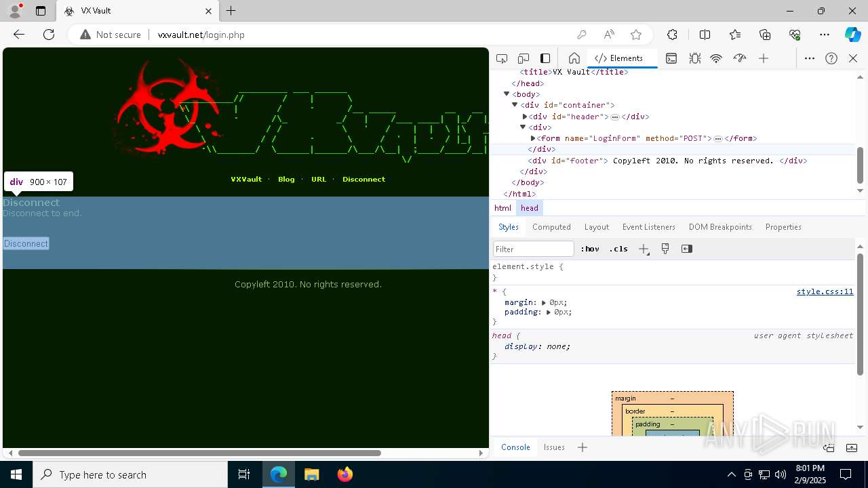This screenshot has height=488, width=868.
Task: Toggle the :hov element state panel
Action: [x=590, y=249]
